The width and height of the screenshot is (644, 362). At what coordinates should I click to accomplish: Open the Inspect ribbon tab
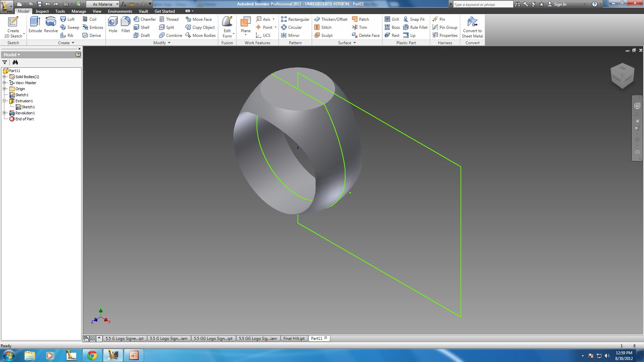click(42, 11)
